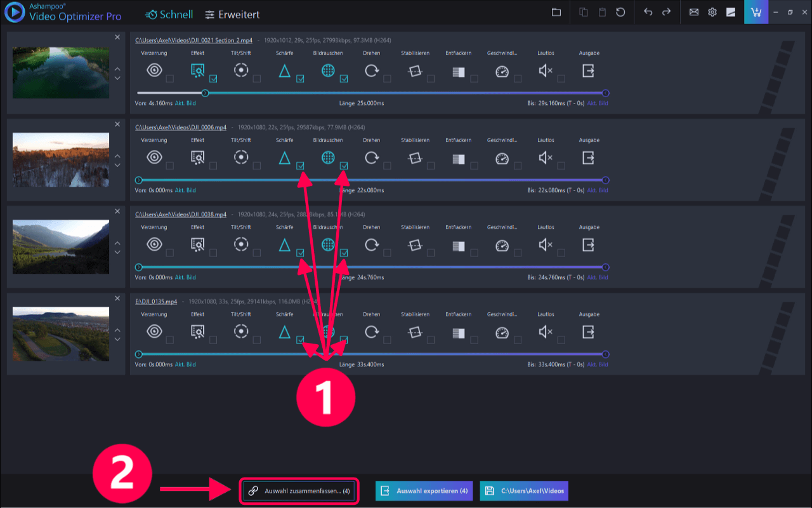Click trim start handle on DJI_0135 slider

(x=138, y=354)
